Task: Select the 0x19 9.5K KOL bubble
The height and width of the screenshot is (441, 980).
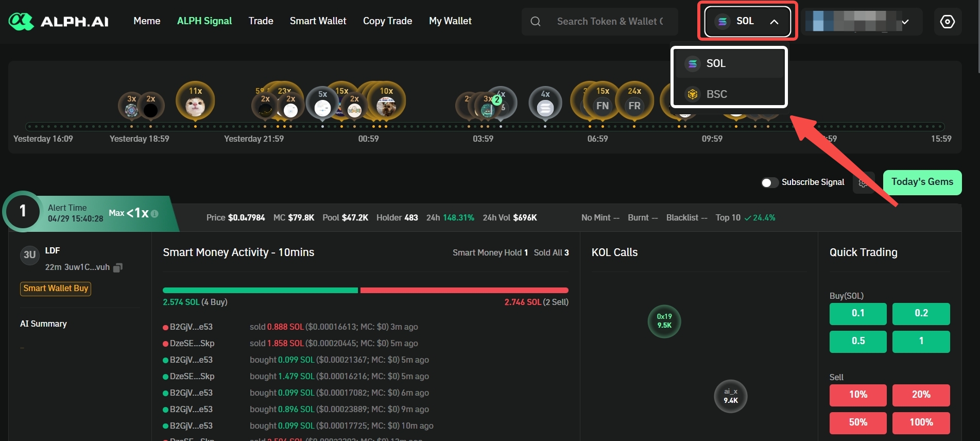Action: pyautogui.click(x=664, y=321)
